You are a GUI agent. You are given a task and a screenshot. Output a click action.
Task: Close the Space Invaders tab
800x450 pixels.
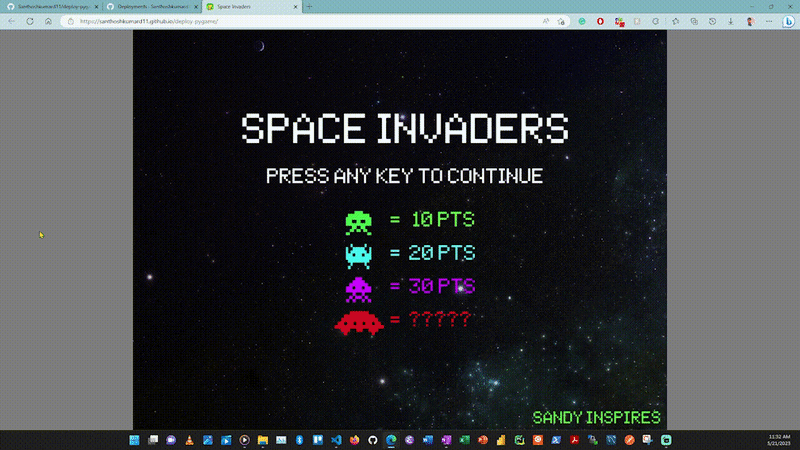tap(295, 7)
